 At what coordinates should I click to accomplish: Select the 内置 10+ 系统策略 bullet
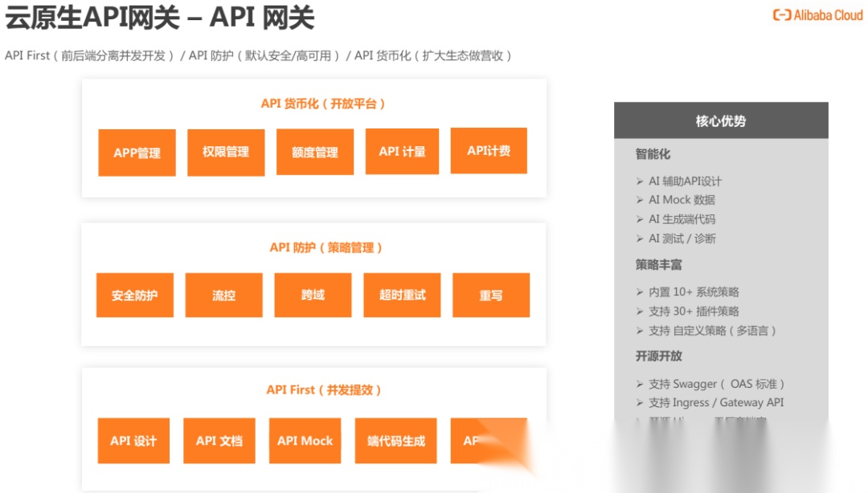pos(687,291)
